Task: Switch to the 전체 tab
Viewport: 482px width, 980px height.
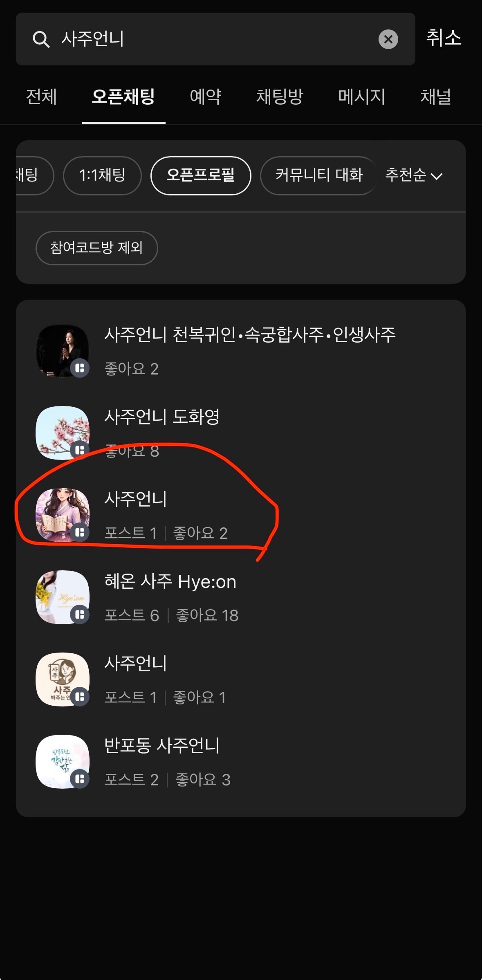Action: [x=41, y=97]
